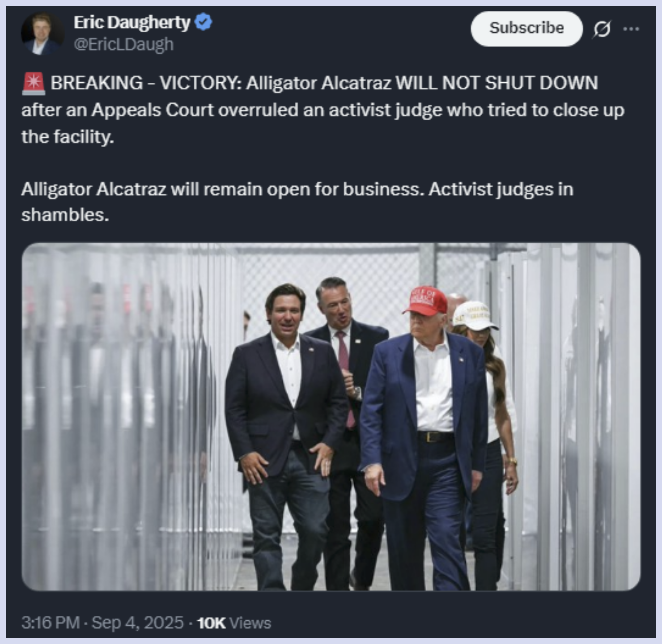Viewport: 662px width, 644px height.
Task: Open the attached photo in full view
Action: [x=331, y=417]
